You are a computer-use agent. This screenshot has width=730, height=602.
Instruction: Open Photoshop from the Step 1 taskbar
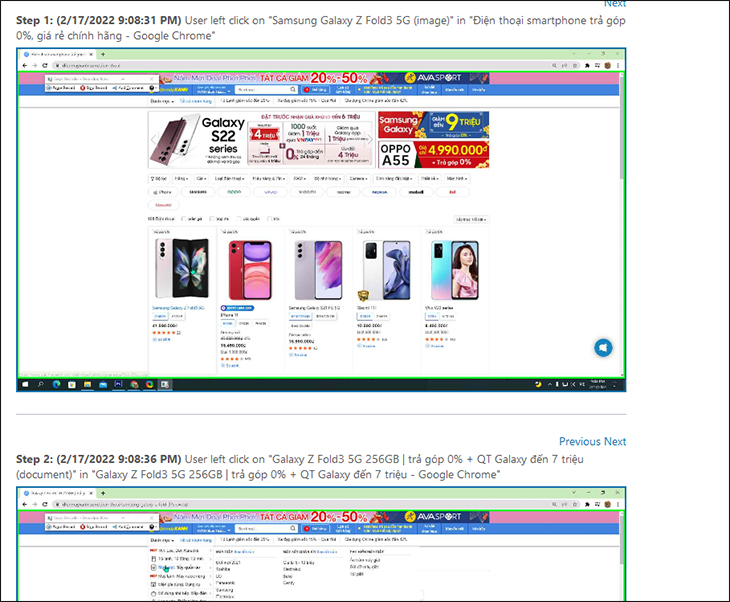tap(118, 385)
